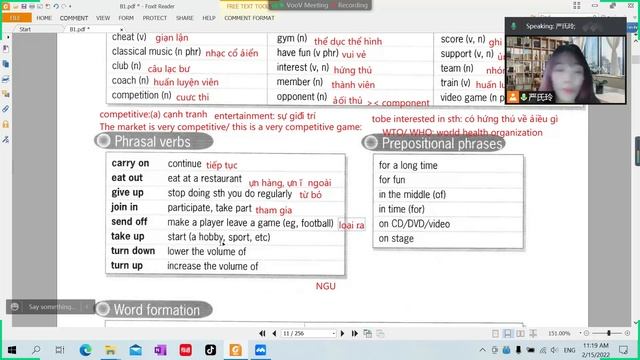The width and height of the screenshot is (640, 360).
Task: Click the Print icon in quick access toolbar
Action: (32, 7)
